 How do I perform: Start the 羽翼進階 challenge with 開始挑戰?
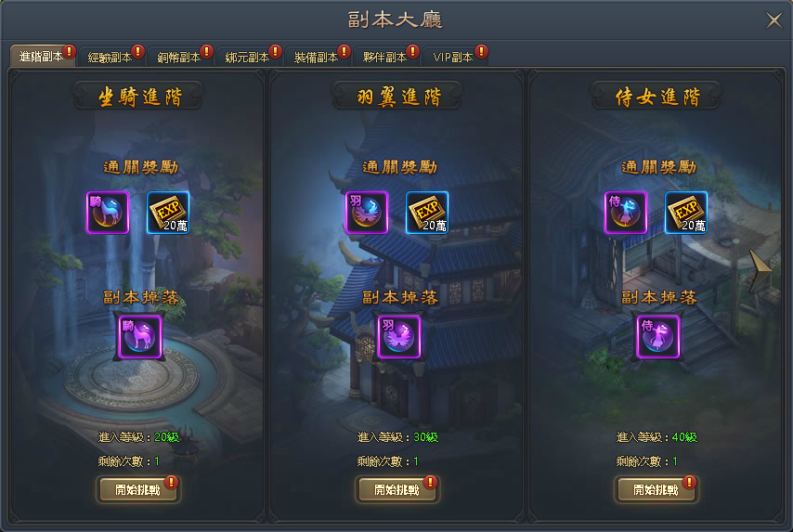(396, 489)
